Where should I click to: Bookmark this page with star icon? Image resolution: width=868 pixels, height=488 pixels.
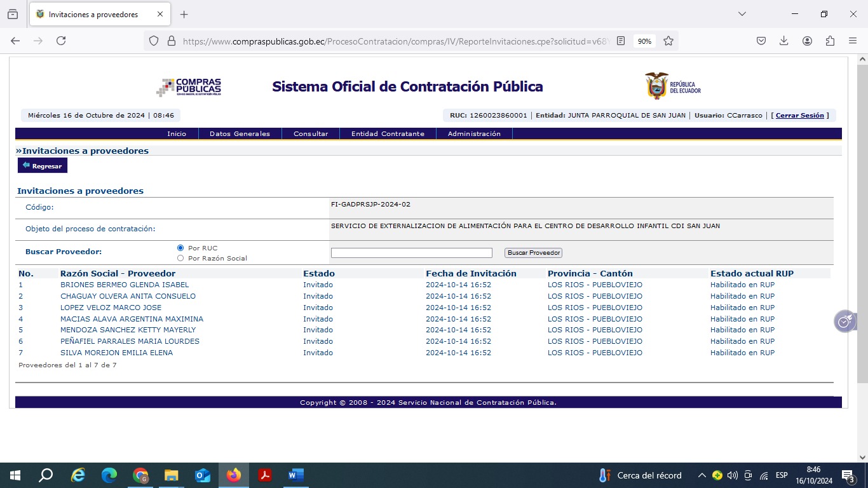click(668, 41)
